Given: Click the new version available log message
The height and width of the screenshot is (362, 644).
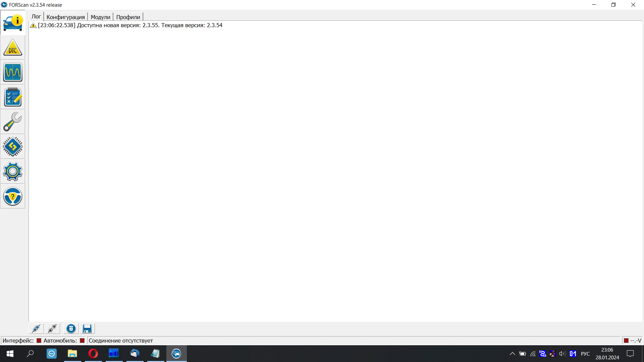Looking at the screenshot, I should coord(130,25).
